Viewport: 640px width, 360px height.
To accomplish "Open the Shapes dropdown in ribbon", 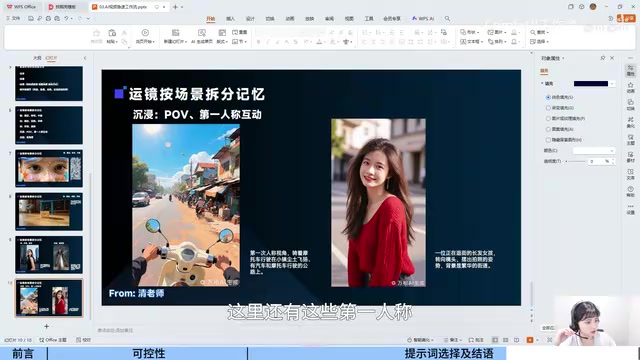I will (x=469, y=32).
